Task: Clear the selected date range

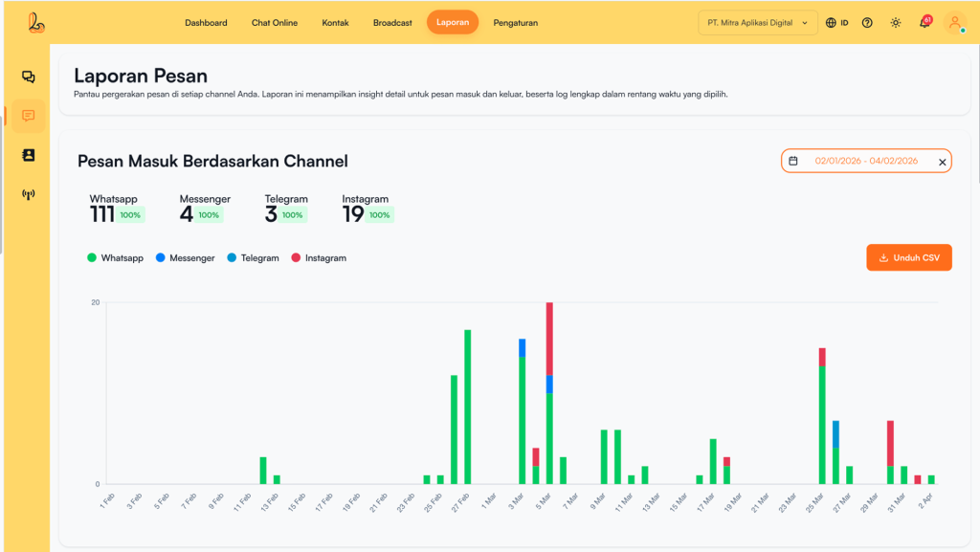Action: point(942,163)
